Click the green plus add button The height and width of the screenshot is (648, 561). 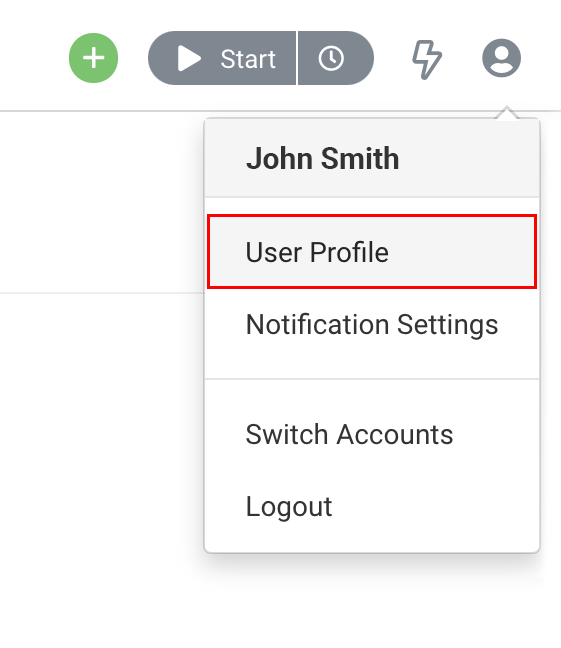coord(93,58)
